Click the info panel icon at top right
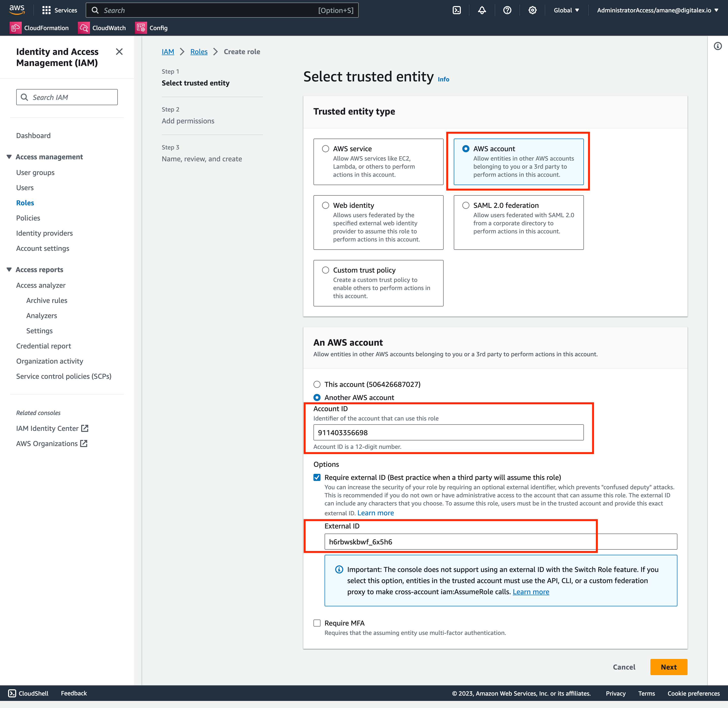 pos(718,46)
